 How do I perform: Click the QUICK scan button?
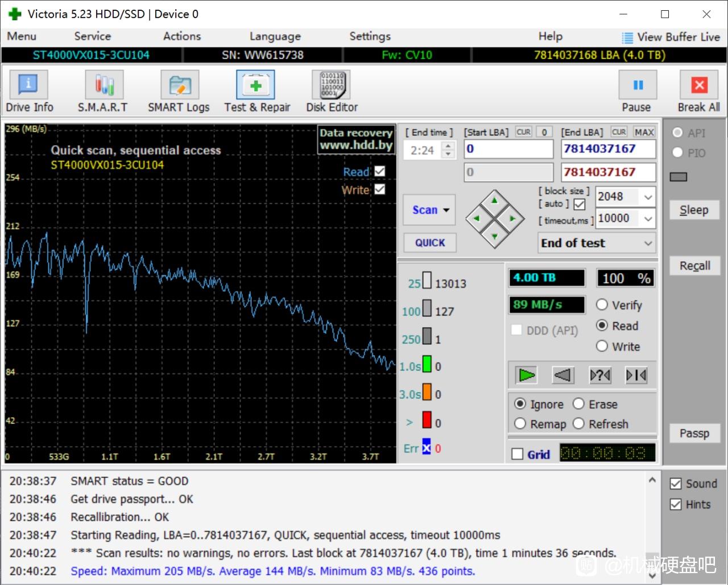(430, 242)
